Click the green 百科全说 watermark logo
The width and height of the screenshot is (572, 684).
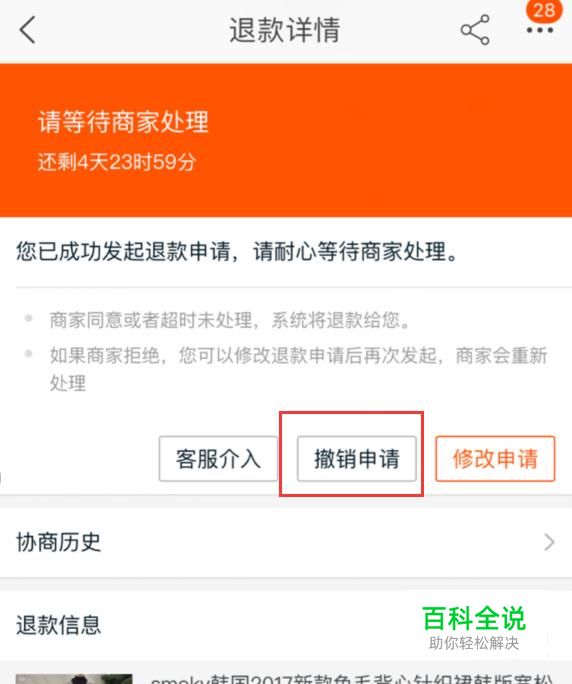point(474,619)
